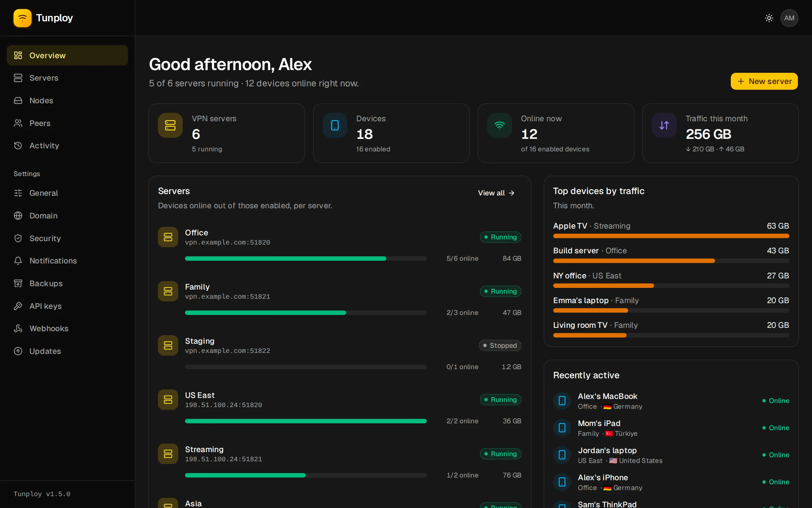This screenshot has height=508, width=812.
Task: Toggle the light/dark theme sun icon
Action: 769,18
